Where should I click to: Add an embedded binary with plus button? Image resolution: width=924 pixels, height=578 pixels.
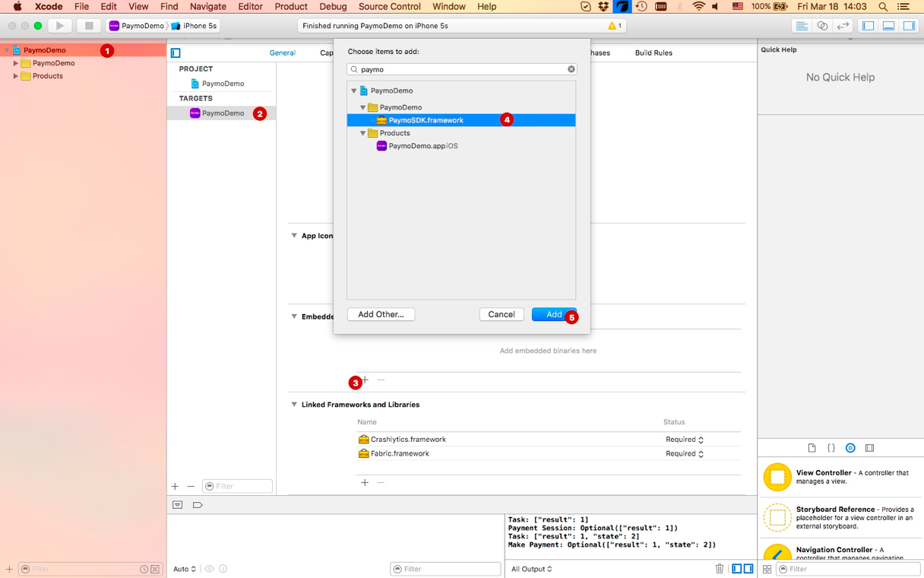coord(365,380)
